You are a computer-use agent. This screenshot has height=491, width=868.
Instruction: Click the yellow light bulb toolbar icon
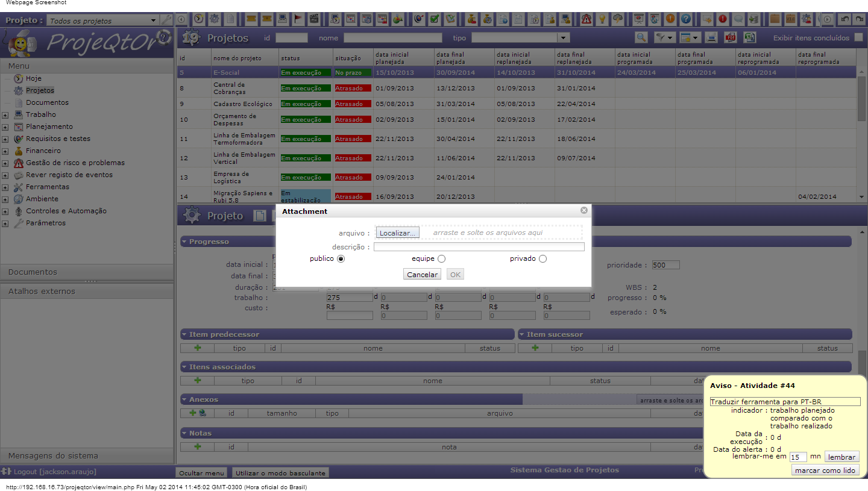click(602, 19)
